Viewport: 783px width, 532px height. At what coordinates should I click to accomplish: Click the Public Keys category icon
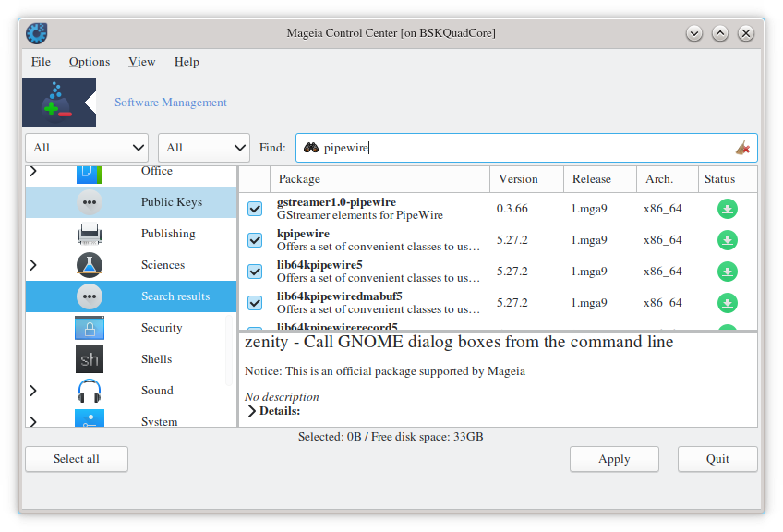click(90, 202)
